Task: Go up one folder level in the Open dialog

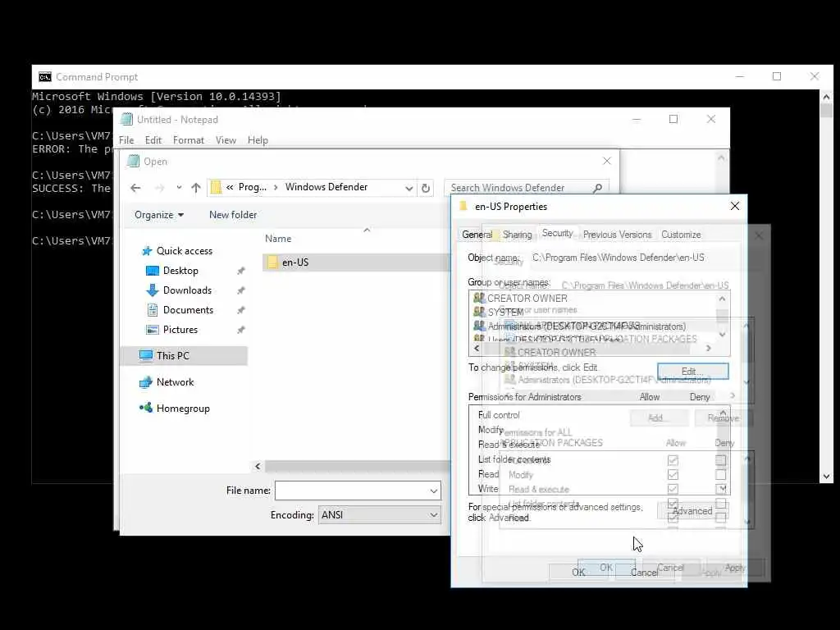Action: (196, 188)
